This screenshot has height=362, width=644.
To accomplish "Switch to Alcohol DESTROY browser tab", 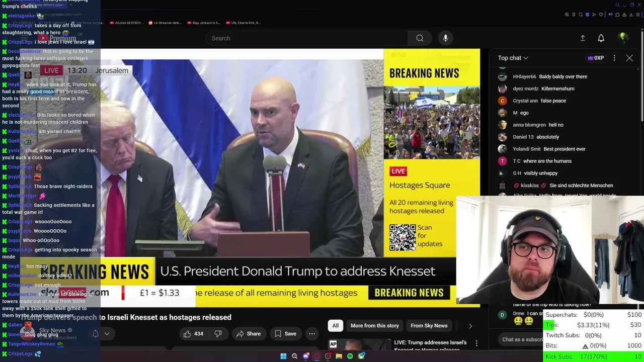I will 126,23.
